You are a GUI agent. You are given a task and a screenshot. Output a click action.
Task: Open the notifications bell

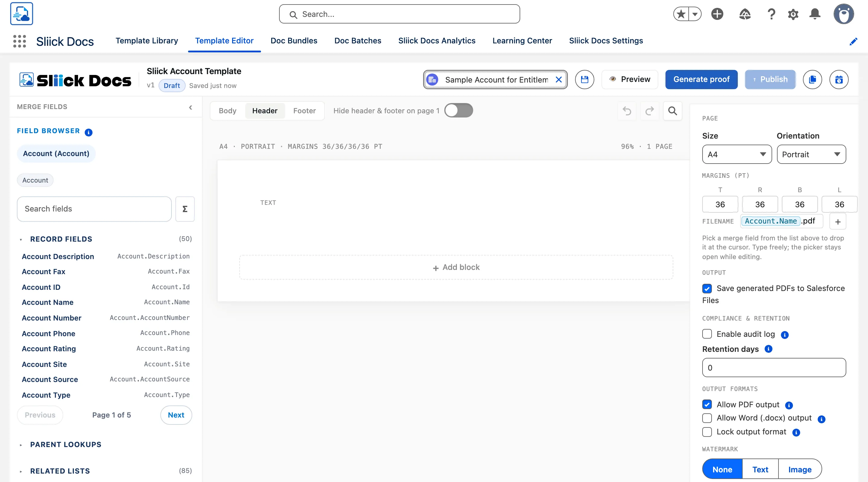tap(815, 14)
